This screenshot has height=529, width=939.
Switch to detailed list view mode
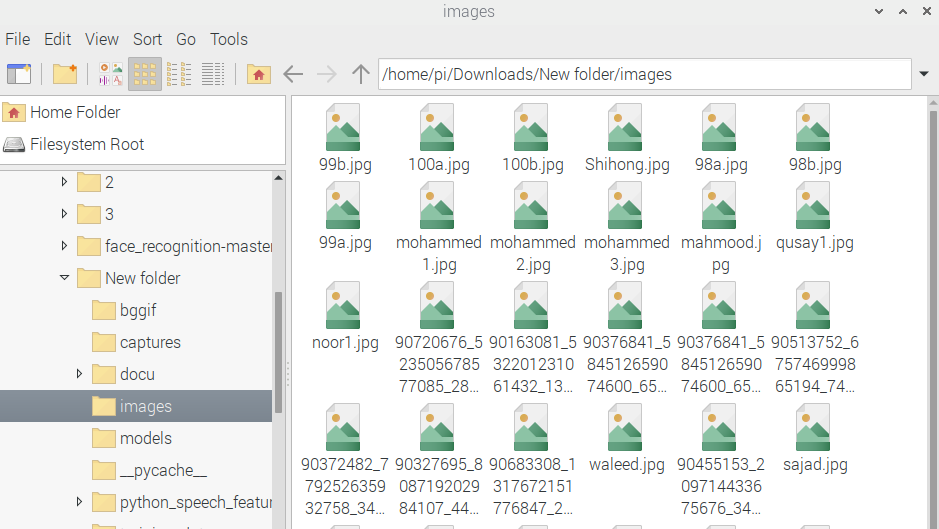pyautogui.click(x=213, y=74)
